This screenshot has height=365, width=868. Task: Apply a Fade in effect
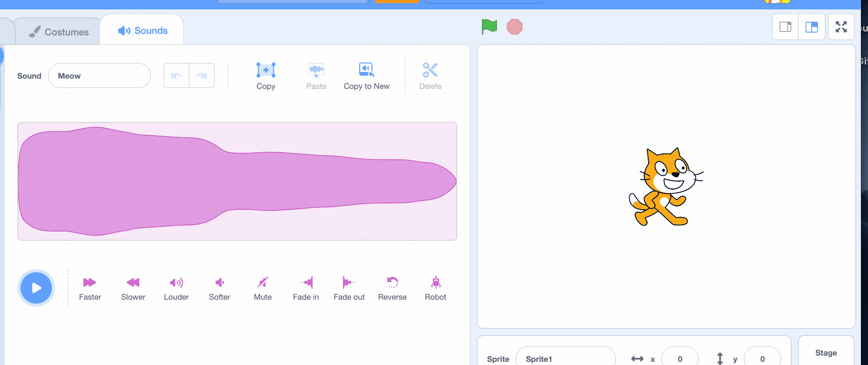pos(306,288)
